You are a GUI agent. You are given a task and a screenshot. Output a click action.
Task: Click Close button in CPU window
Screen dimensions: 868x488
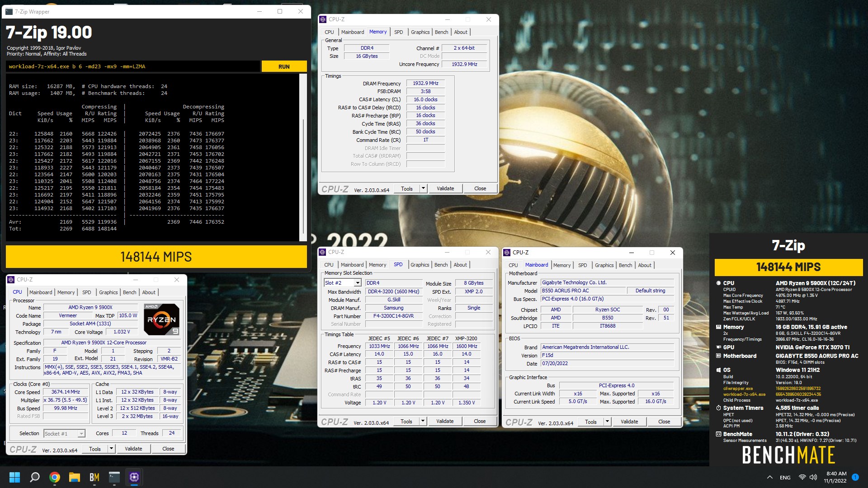(168, 449)
